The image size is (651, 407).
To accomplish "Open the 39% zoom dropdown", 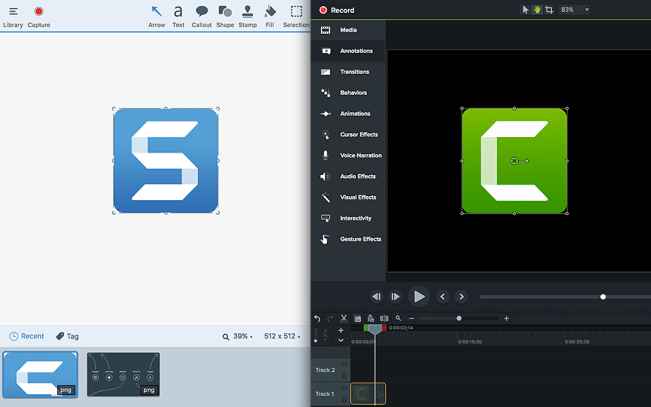I will [243, 337].
